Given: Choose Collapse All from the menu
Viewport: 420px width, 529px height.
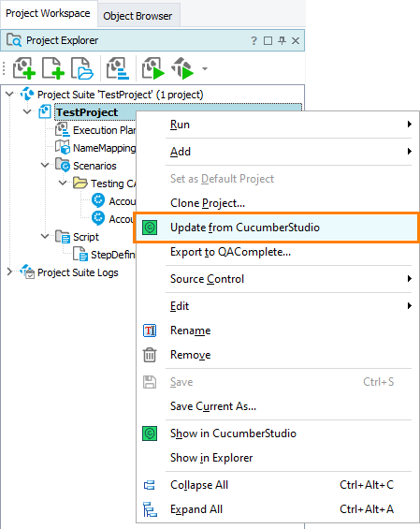Looking at the screenshot, I should pyautogui.click(x=277, y=485).
